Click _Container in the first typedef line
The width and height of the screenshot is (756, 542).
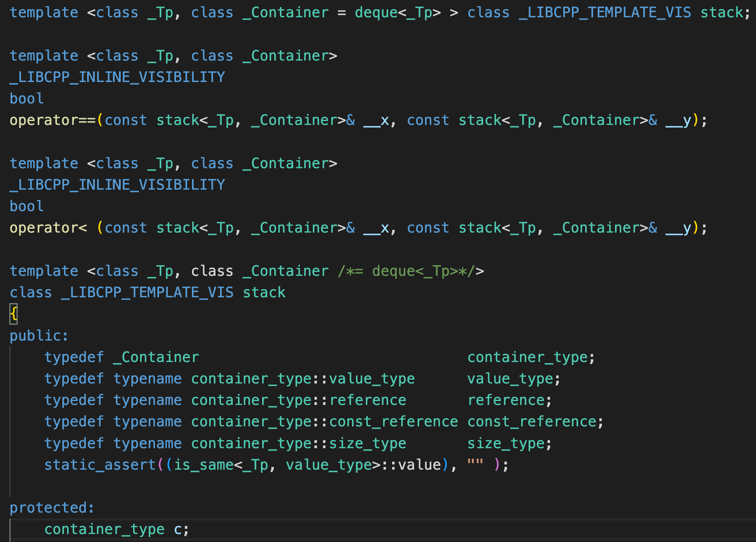[x=156, y=357]
